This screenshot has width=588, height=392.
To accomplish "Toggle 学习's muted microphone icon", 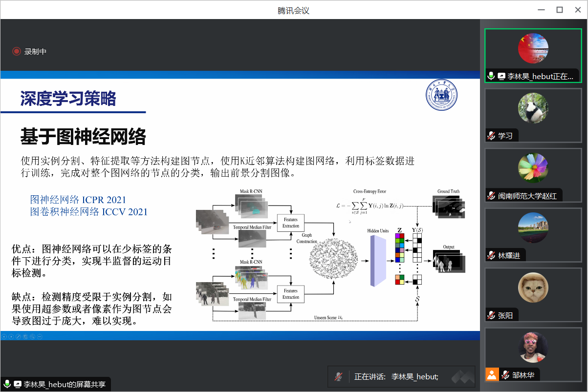I will click(x=491, y=136).
